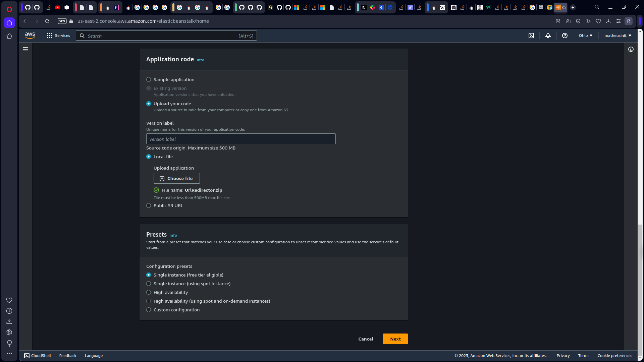The width and height of the screenshot is (644, 362).
Task: Open the browser history sidebar icon
Action: [9, 311]
